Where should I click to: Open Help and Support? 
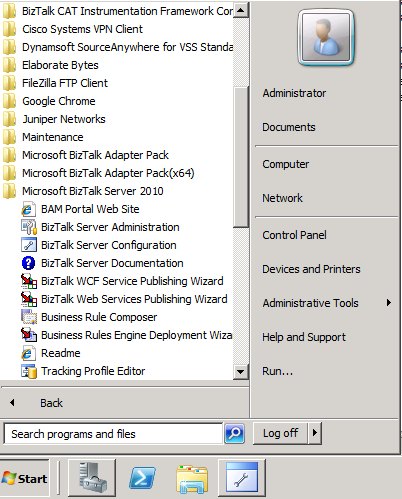tap(304, 337)
